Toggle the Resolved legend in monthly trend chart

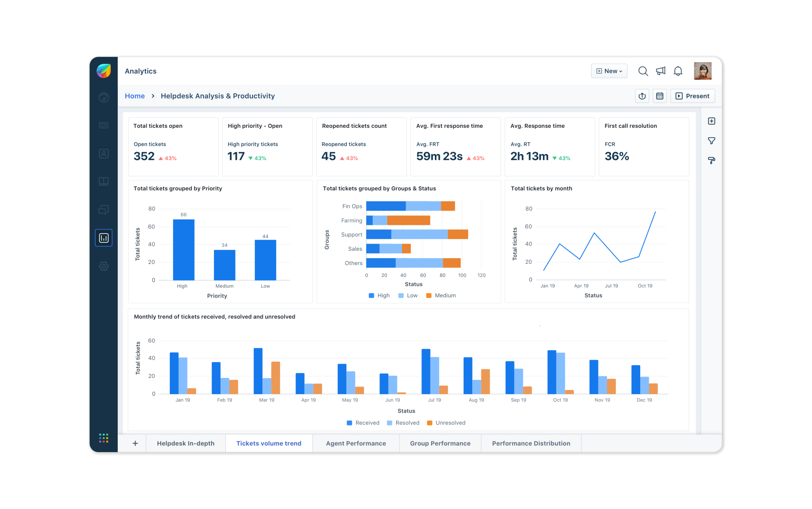pos(403,423)
